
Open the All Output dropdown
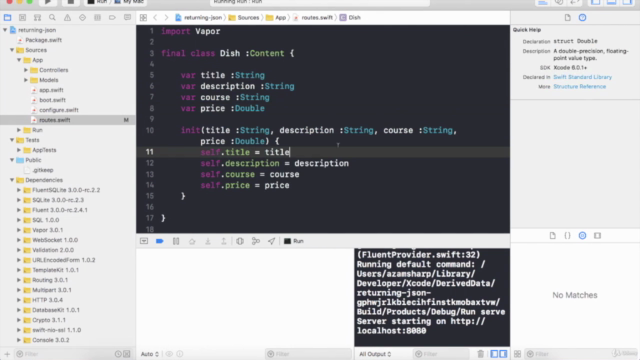(x=375, y=354)
